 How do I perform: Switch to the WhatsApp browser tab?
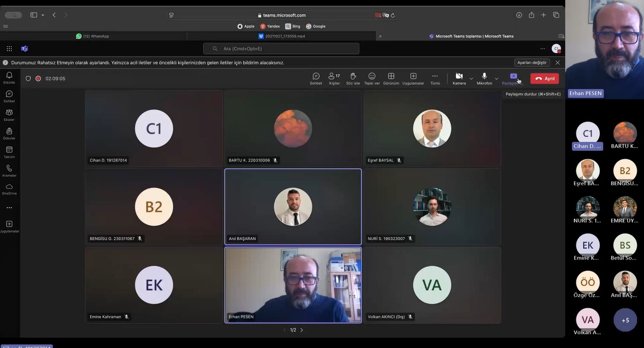pyautogui.click(x=93, y=36)
